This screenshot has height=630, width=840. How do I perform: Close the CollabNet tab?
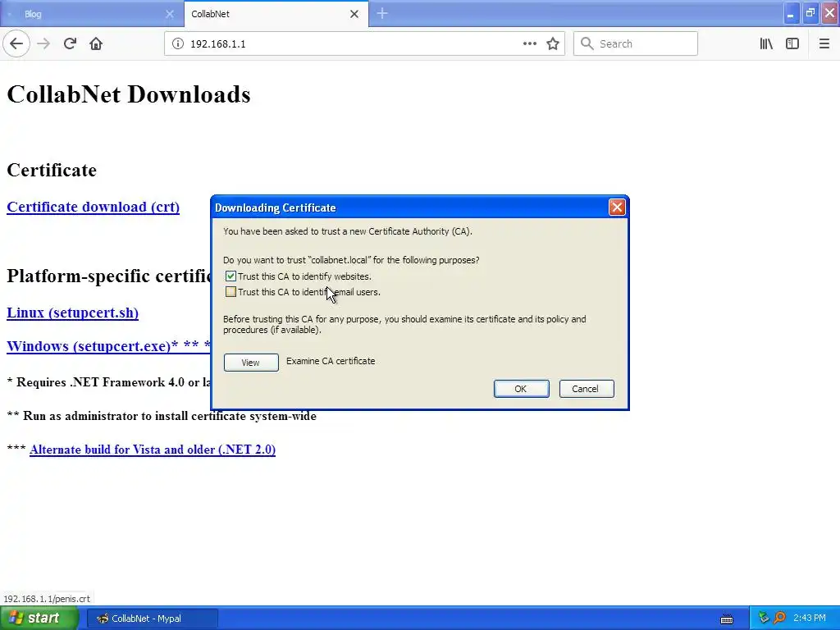[354, 14]
